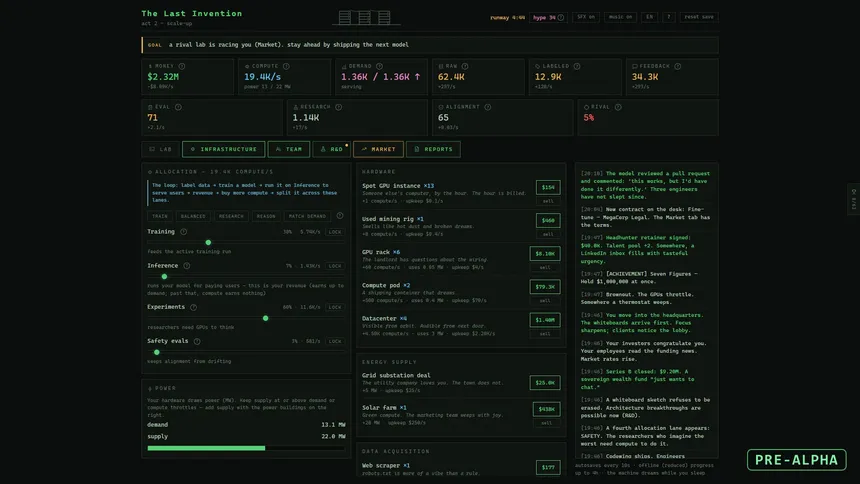The image size is (860, 484).
Task: Buy Spot GPU instance for $154
Action: coord(548,187)
